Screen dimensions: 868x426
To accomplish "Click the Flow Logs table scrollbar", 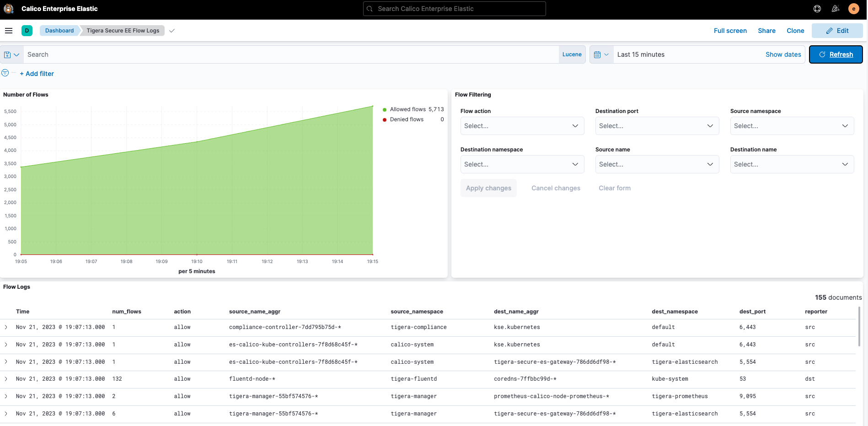I will 859,327.
